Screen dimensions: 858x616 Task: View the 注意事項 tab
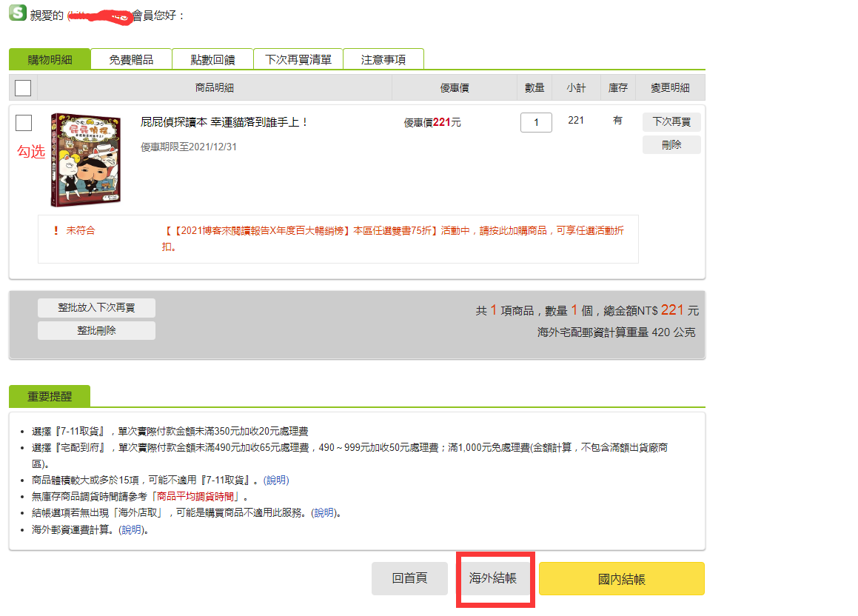pyautogui.click(x=383, y=60)
